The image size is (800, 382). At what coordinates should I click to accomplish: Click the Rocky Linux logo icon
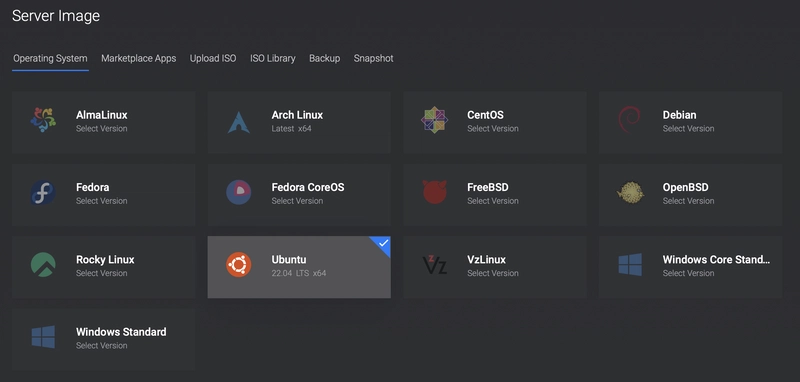coord(43,265)
